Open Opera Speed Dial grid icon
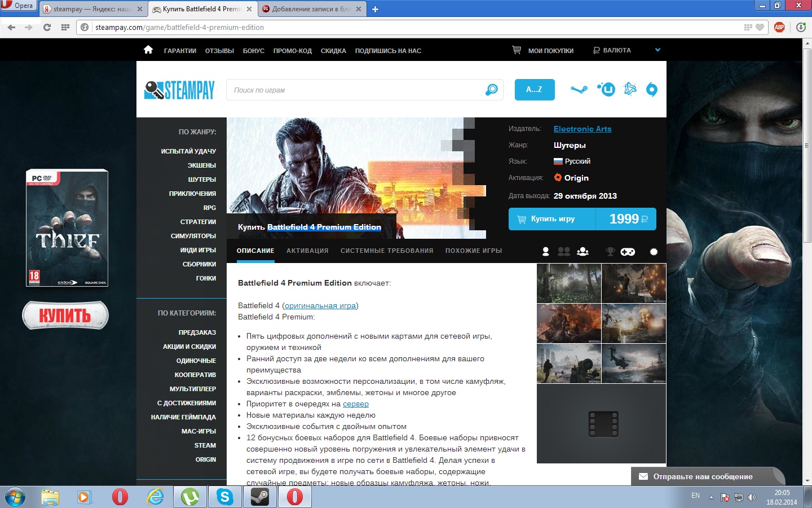The image size is (812, 508). [x=65, y=27]
